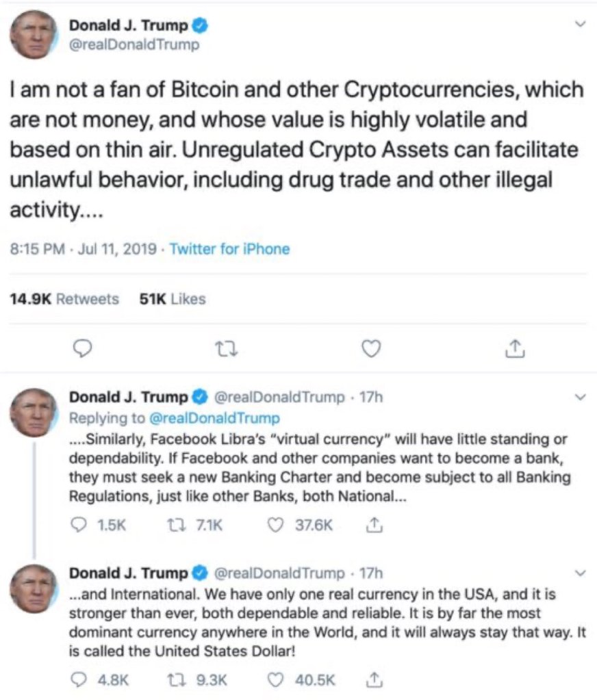Share the Facebook Libra tweet

point(374,526)
